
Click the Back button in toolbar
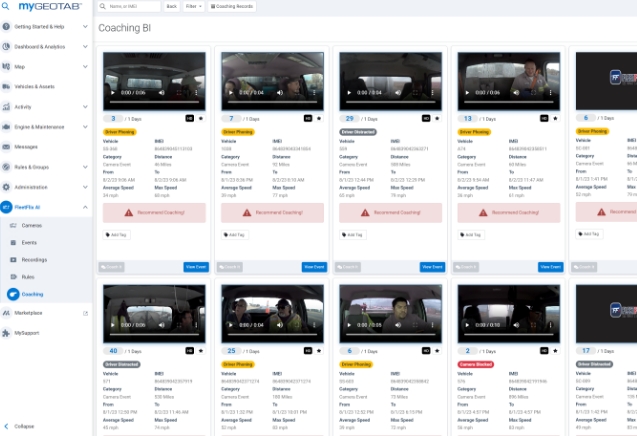point(172,6)
